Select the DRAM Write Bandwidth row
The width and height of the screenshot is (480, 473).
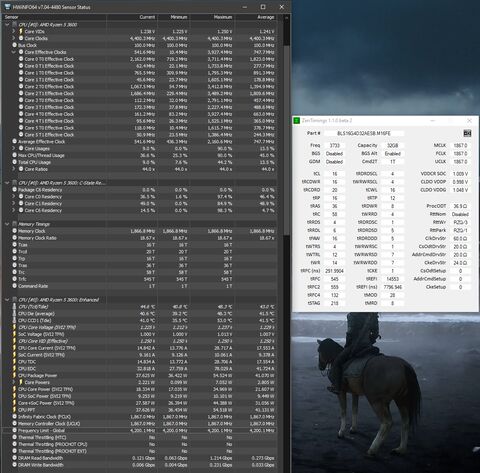point(139,465)
